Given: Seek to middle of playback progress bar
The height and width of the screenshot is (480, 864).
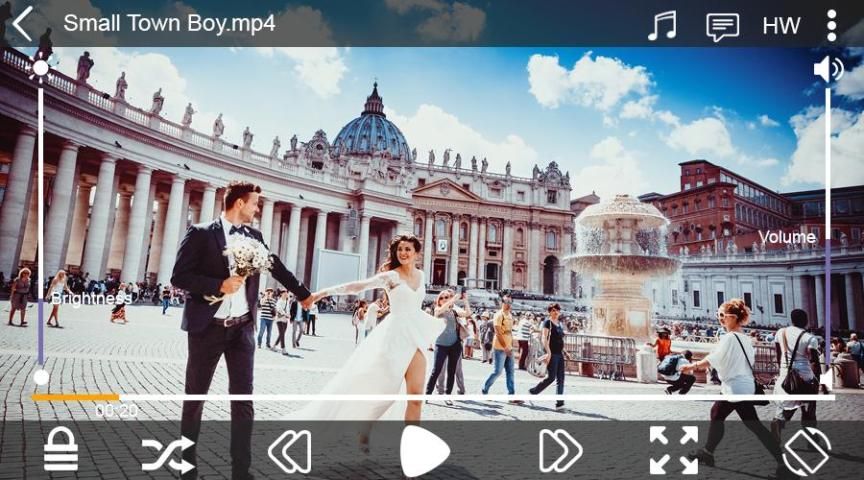Looking at the screenshot, I should point(433,397).
